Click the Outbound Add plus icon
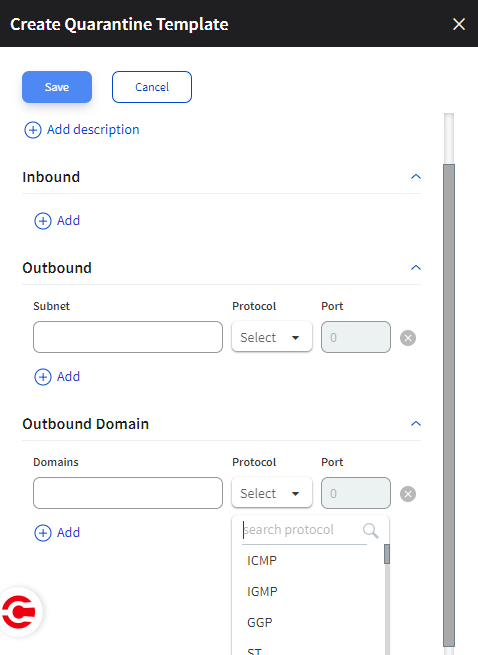The width and height of the screenshot is (478, 655). (43, 377)
